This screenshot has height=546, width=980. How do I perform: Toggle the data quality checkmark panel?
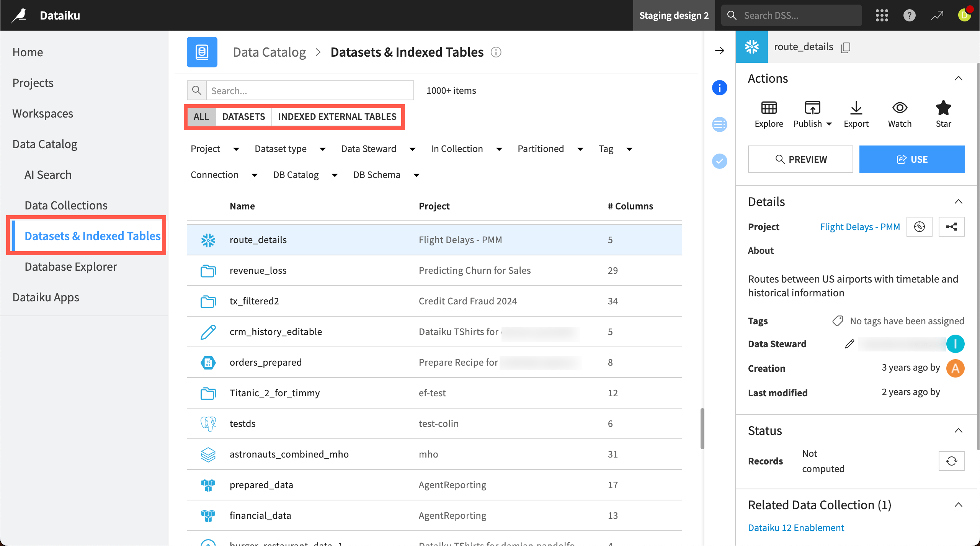[x=720, y=161]
